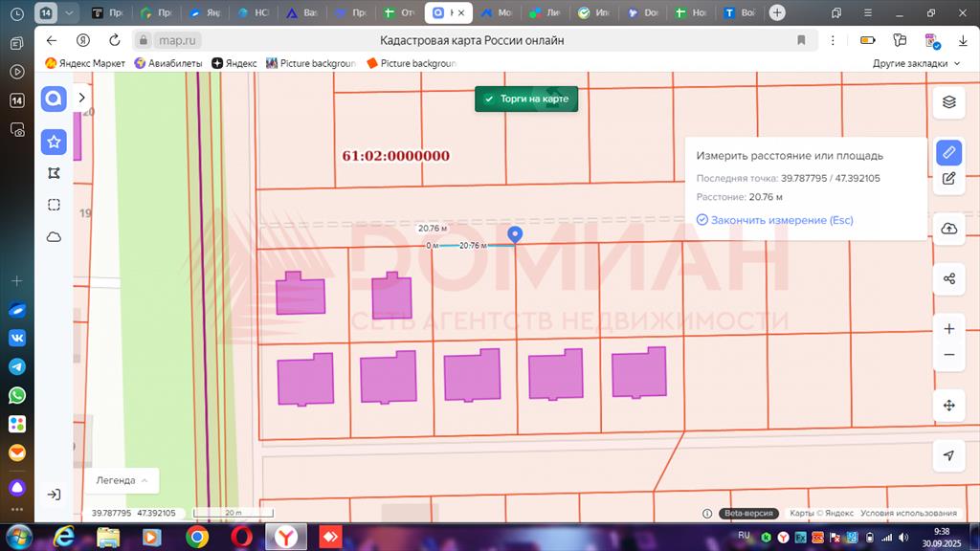
Task: Expand the left sidebar with chevron arrow
Action: tap(82, 98)
